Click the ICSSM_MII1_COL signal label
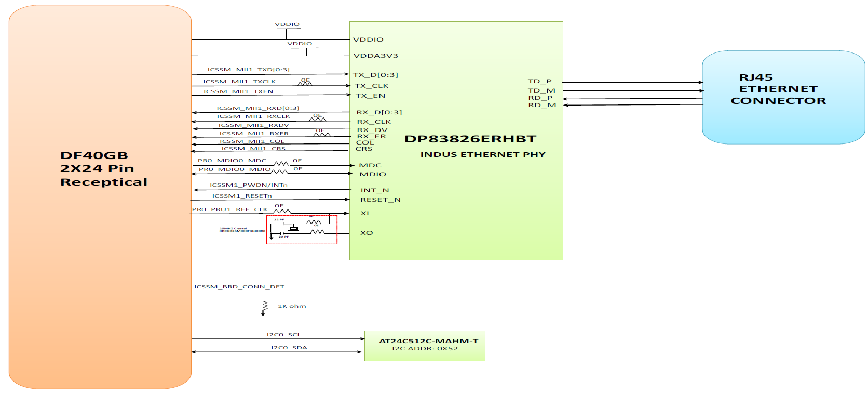This screenshot has height=394, width=868. tap(252, 141)
